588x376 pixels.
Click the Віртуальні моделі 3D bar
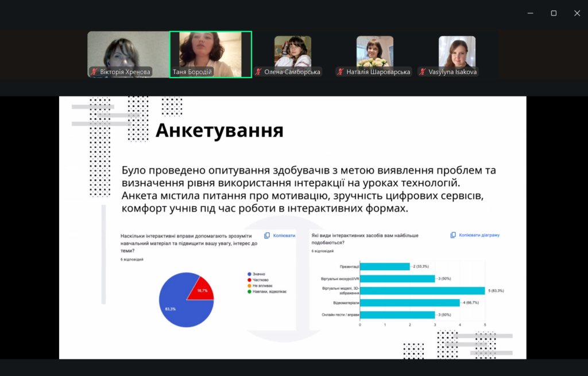(x=422, y=290)
